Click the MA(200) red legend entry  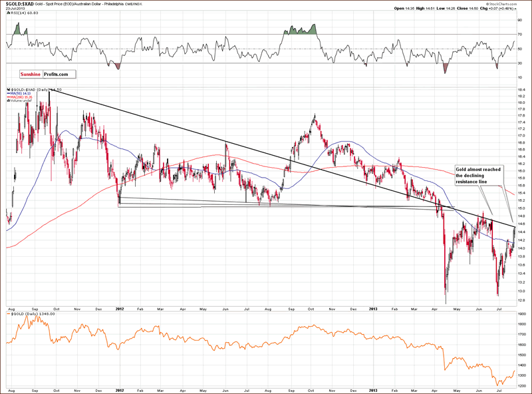tap(22, 98)
